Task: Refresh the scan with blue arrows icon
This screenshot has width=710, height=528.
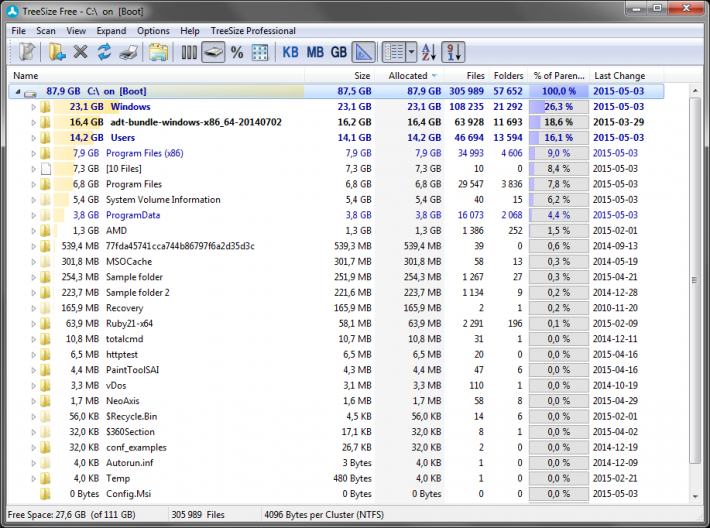Action: coord(105,52)
